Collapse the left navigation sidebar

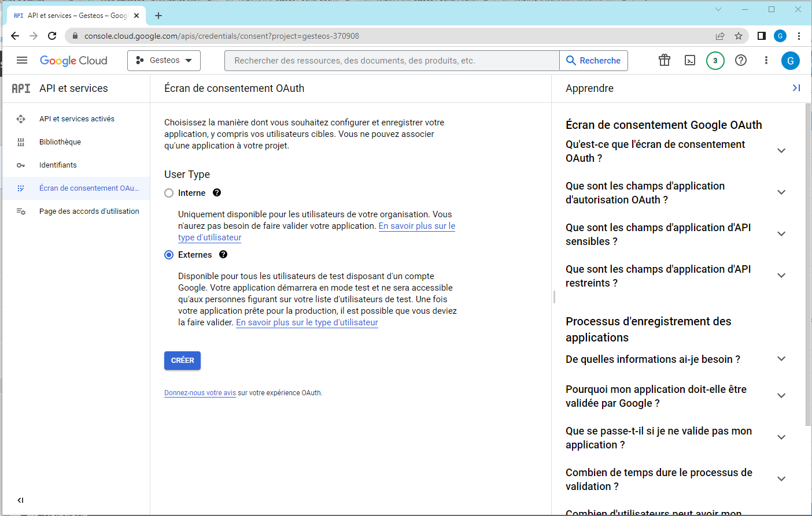(21, 500)
